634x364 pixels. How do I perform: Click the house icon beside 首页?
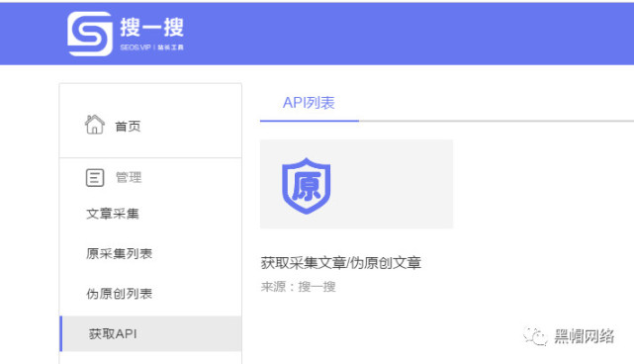click(x=95, y=125)
